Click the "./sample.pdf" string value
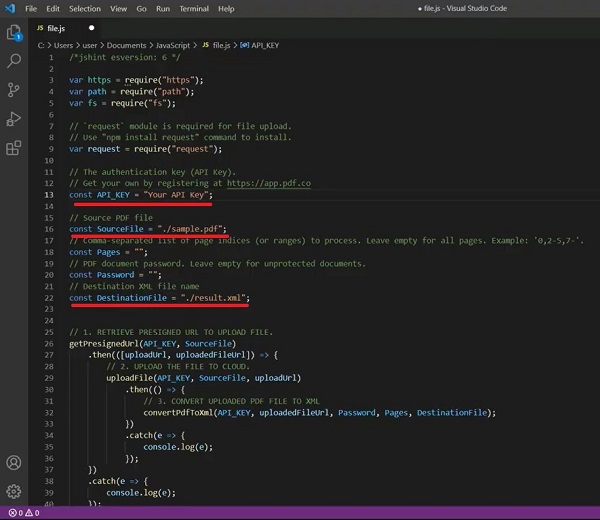The width and height of the screenshot is (600, 520). (190, 229)
